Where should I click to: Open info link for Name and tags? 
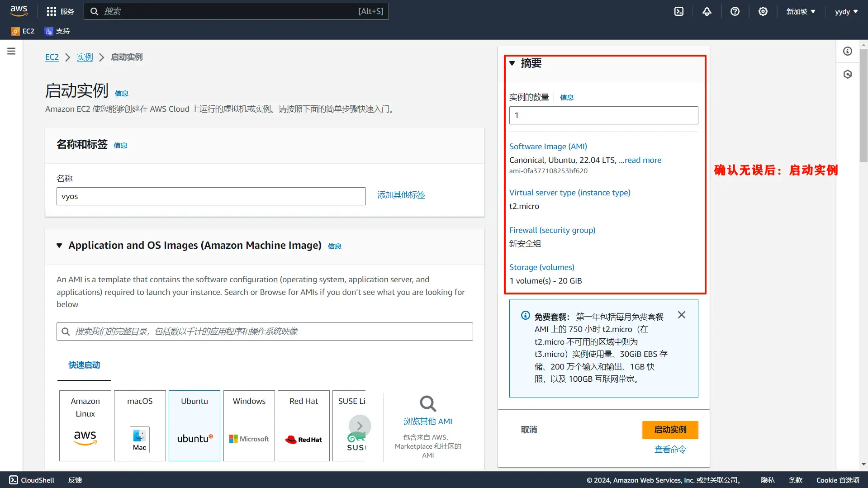pyautogui.click(x=120, y=145)
